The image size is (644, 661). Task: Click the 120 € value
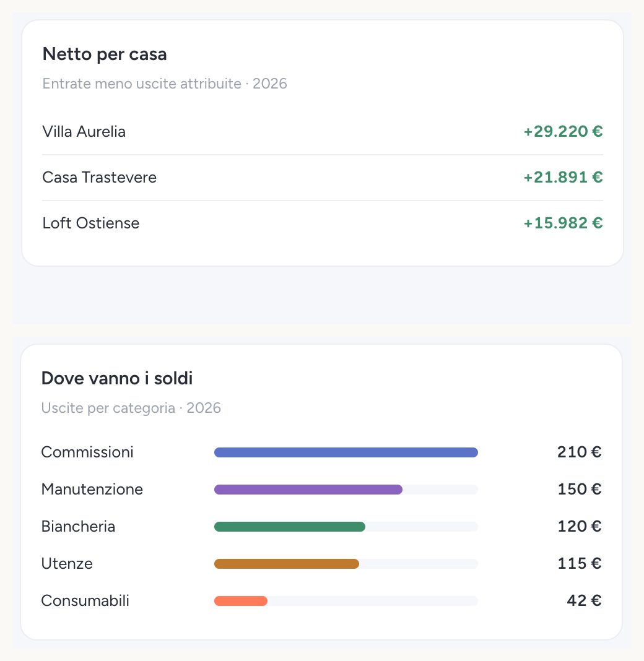tap(580, 526)
